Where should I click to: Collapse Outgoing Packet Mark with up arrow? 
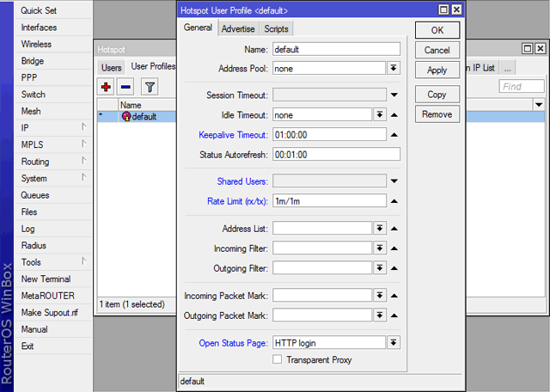pyautogui.click(x=394, y=315)
